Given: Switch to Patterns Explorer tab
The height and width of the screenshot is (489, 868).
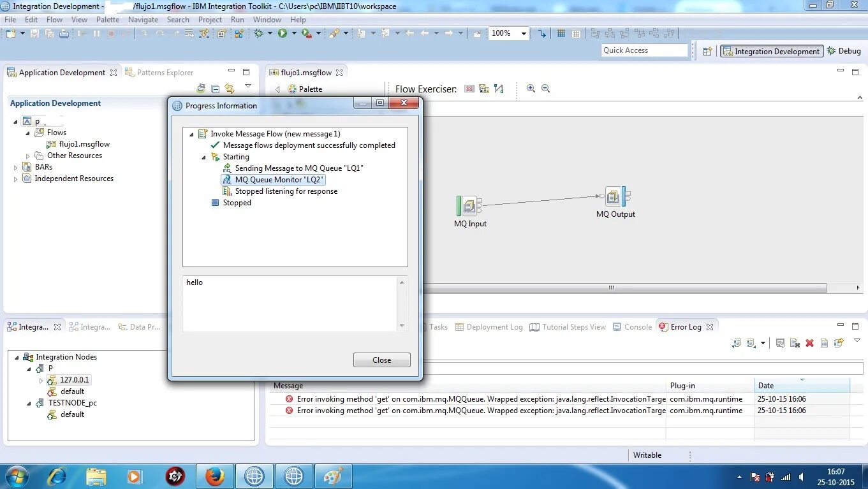Looking at the screenshot, I should coord(159,73).
